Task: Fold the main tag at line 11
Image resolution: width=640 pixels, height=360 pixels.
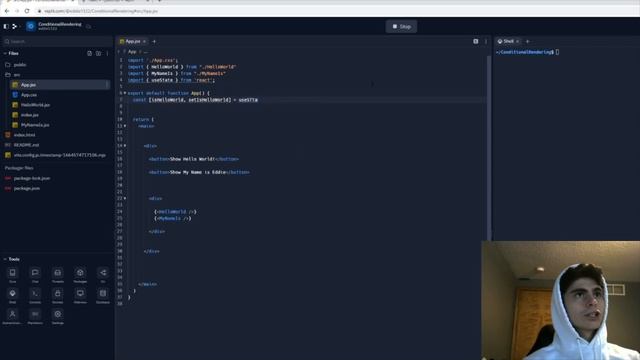Action: click(125, 126)
